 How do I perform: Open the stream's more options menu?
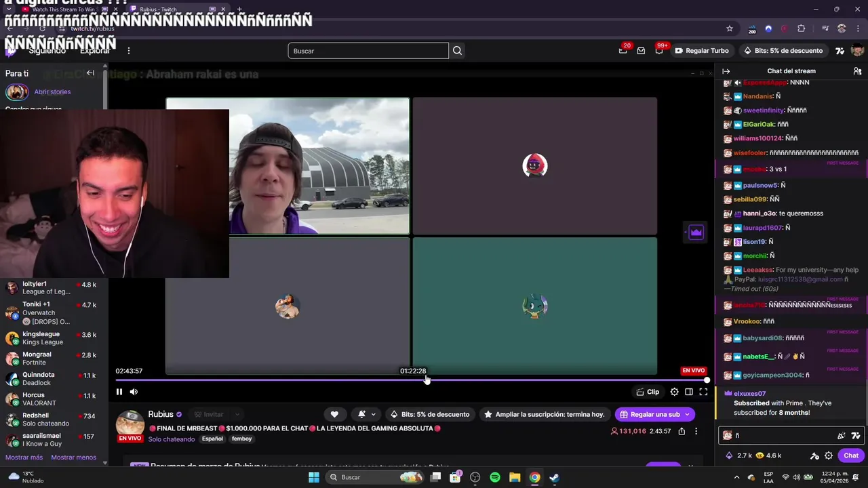tap(696, 431)
